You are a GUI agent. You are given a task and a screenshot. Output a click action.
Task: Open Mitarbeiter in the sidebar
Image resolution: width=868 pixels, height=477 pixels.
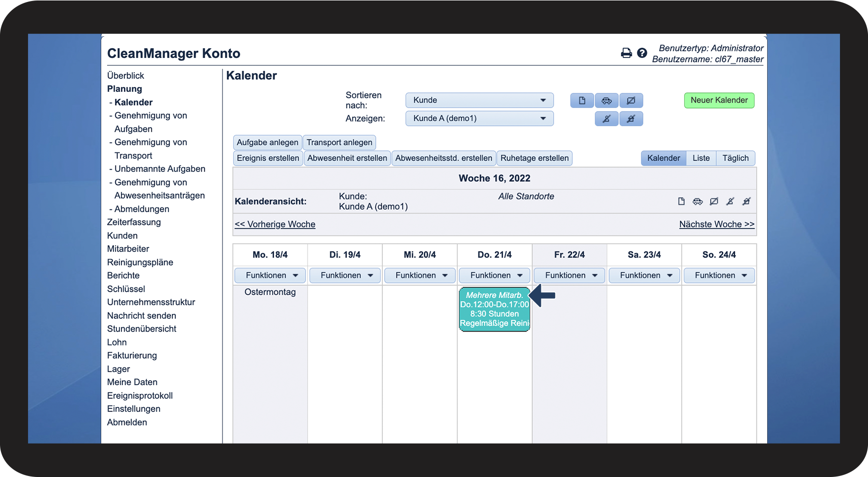(128, 249)
